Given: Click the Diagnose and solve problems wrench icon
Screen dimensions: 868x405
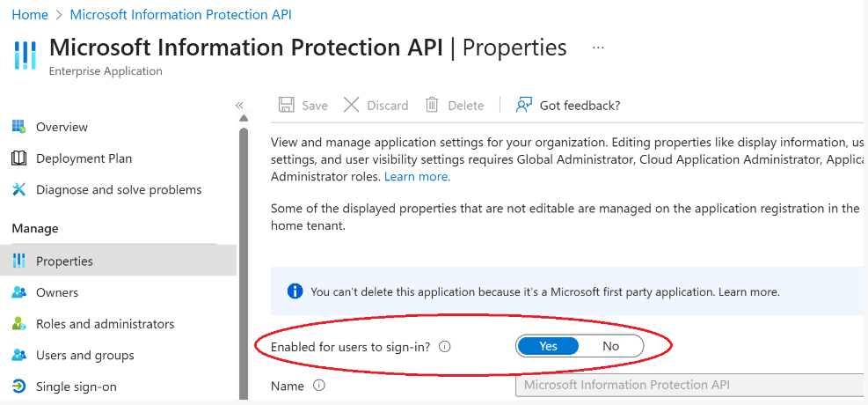Looking at the screenshot, I should (x=18, y=189).
